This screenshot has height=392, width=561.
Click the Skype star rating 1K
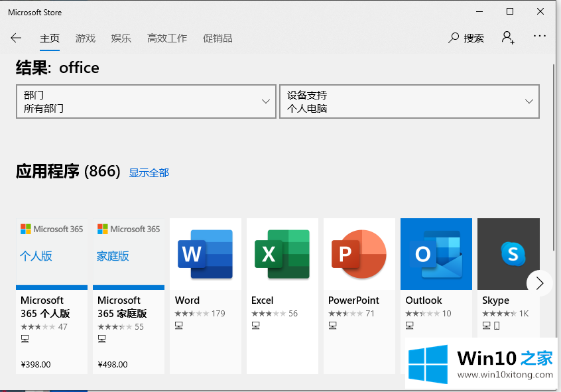click(505, 314)
